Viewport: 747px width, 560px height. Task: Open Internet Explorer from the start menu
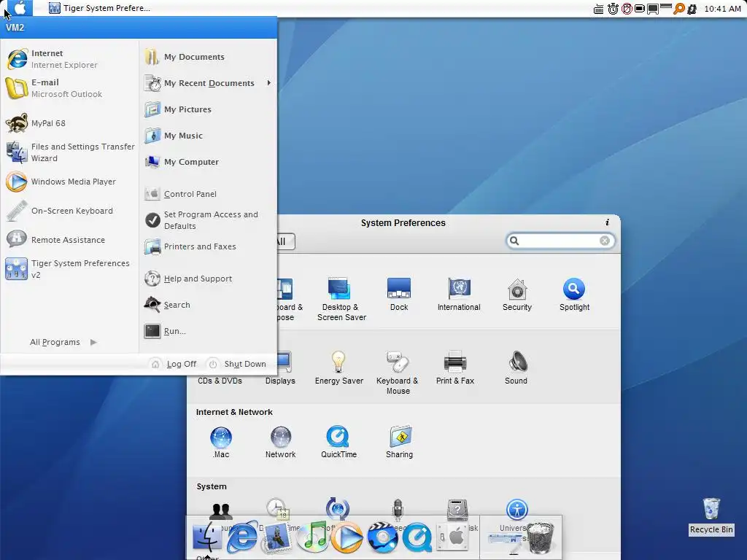[71, 59]
